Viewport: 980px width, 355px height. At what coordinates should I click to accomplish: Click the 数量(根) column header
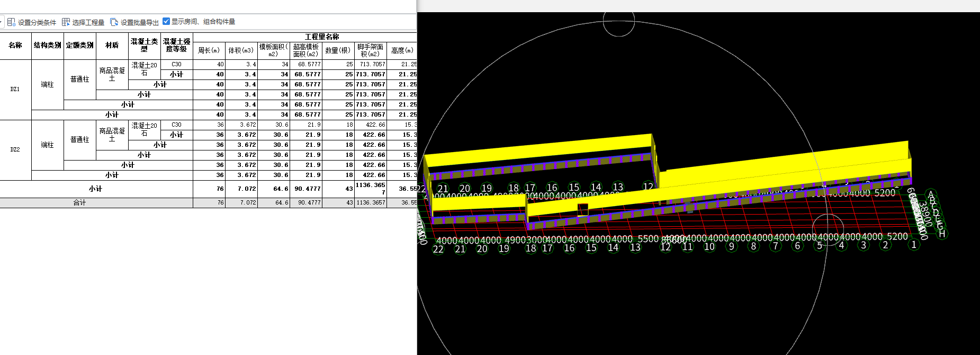coord(338,51)
